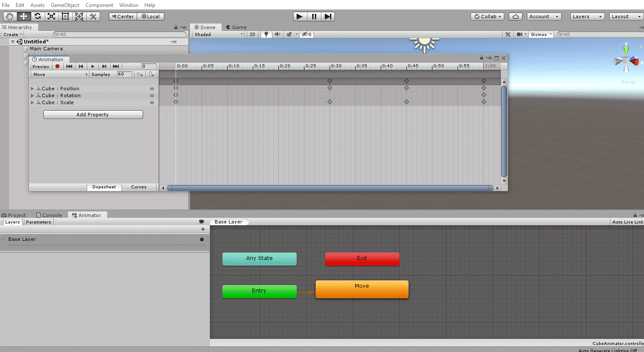Open the Move animation clip dropdown
Viewport: 644px width, 352px height.
coord(59,74)
